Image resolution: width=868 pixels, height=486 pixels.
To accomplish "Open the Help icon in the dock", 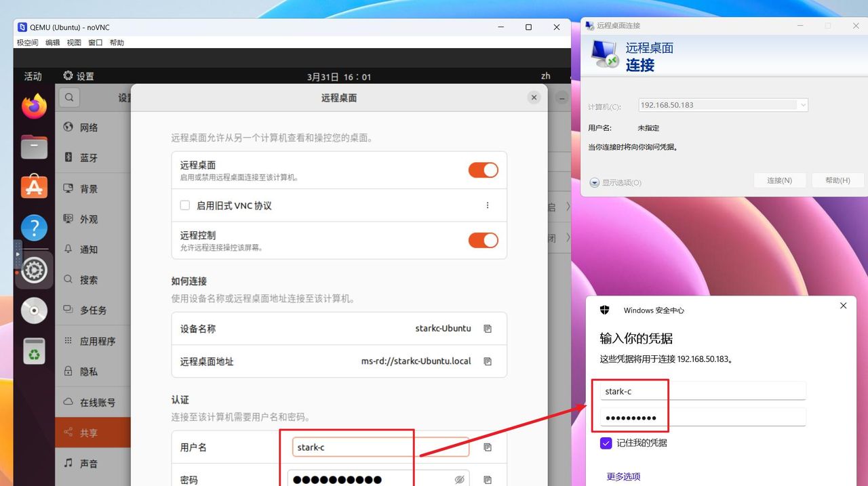I will (34, 228).
